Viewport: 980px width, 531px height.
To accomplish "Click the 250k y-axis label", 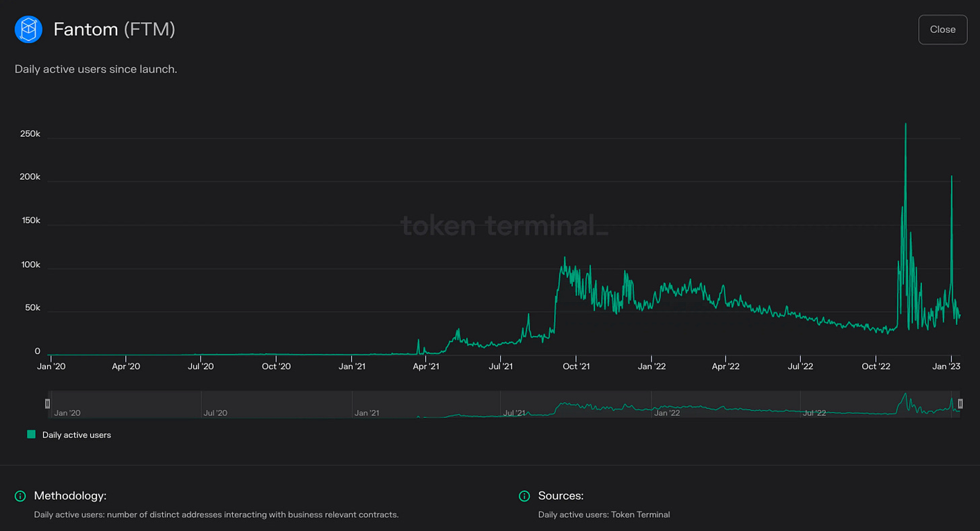I will point(29,134).
